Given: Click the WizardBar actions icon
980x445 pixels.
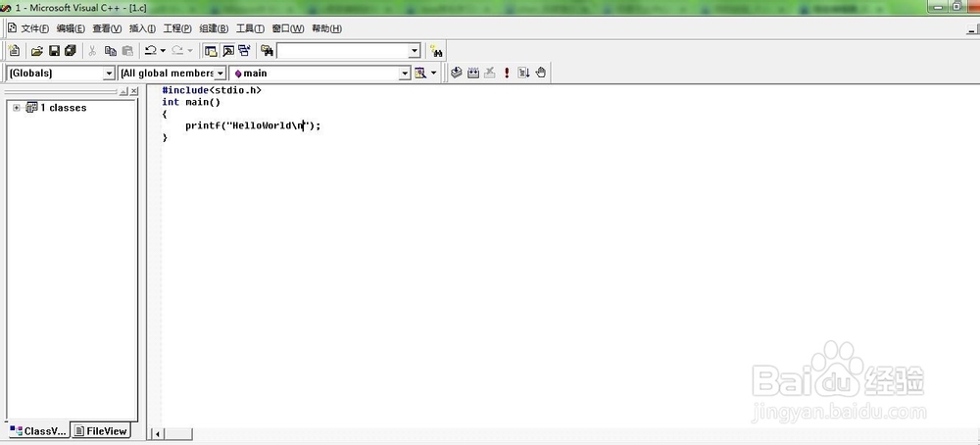Looking at the screenshot, I should (x=420, y=74).
